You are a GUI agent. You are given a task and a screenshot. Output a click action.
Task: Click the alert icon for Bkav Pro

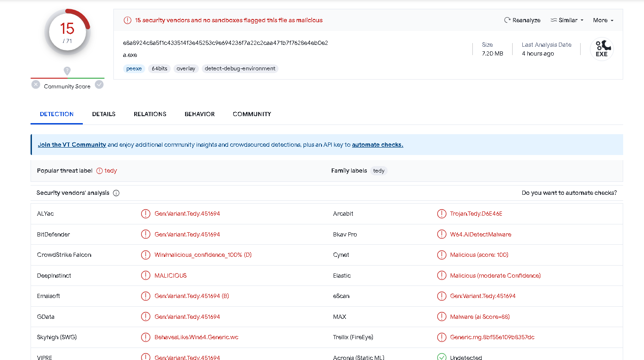coord(441,234)
